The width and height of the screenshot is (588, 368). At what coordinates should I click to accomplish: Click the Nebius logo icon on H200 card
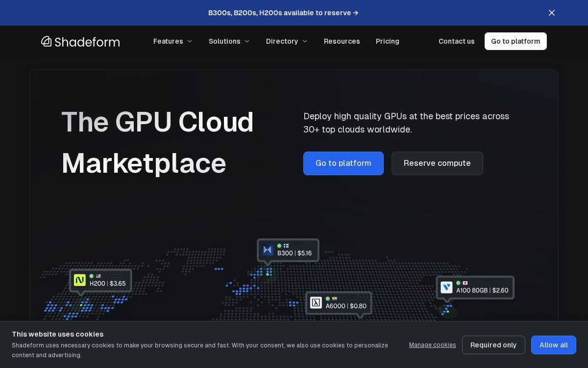[x=80, y=280]
